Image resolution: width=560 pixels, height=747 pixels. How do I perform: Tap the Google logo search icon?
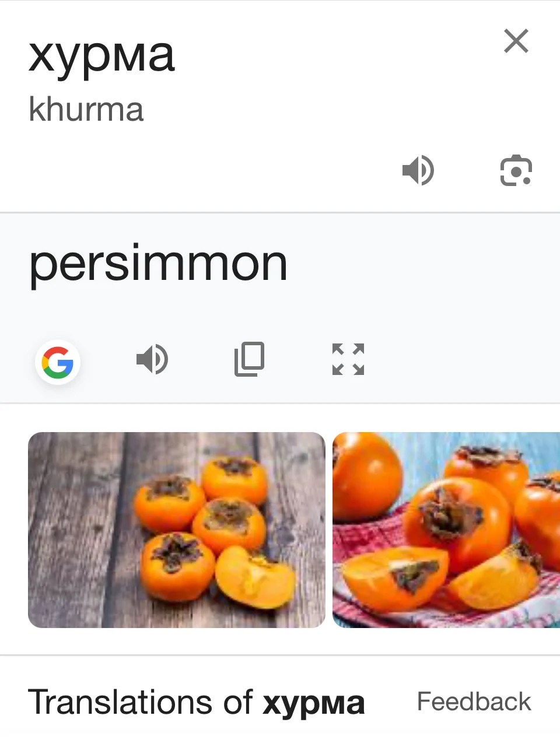point(57,362)
